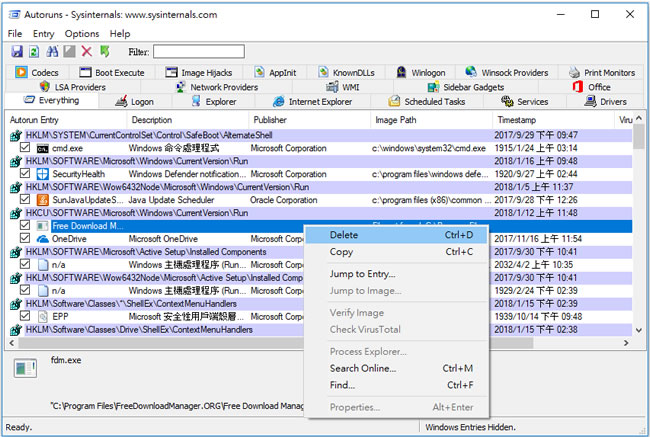Click the SunJavaUpdateSched Java icon

click(x=42, y=200)
